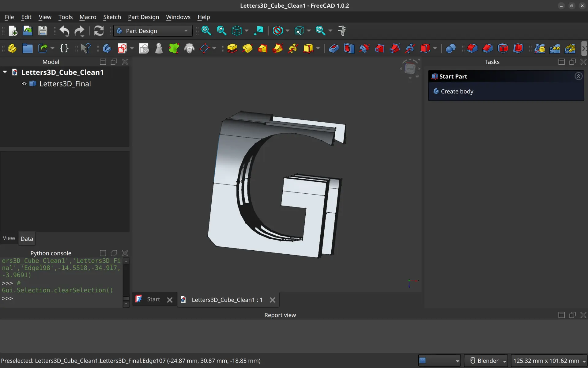Click the Pocket tool icon

(334, 48)
